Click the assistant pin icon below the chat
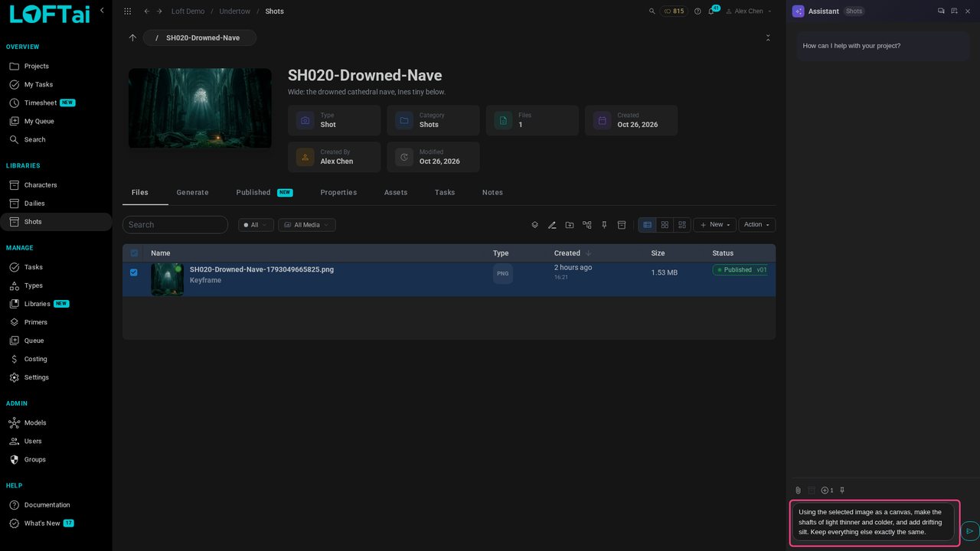The image size is (980, 551). click(x=842, y=491)
